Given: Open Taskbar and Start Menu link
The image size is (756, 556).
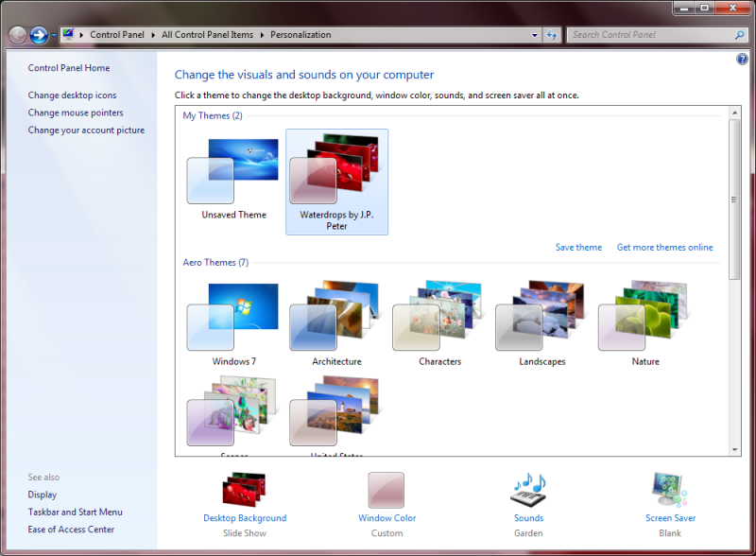Looking at the screenshot, I should tap(75, 513).
